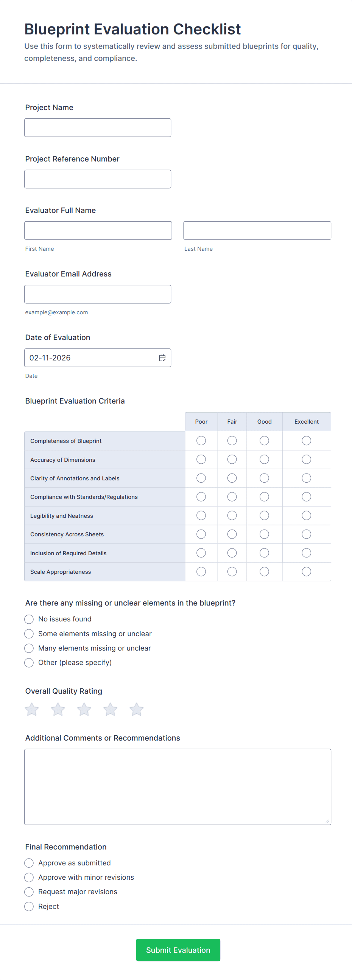Submit the evaluation form
Screen dimensions: 352x980
click(178, 950)
